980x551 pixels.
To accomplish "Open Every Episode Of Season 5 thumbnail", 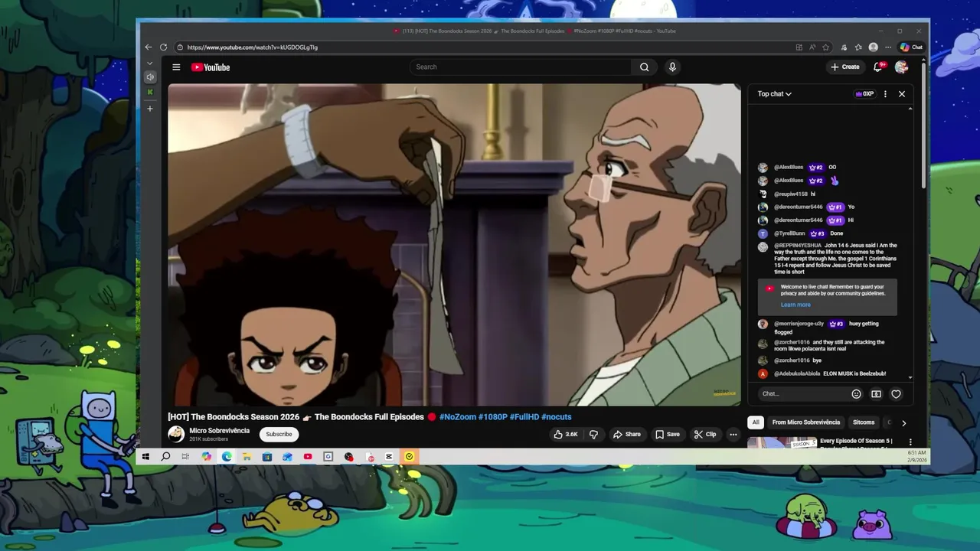I will point(782,442).
